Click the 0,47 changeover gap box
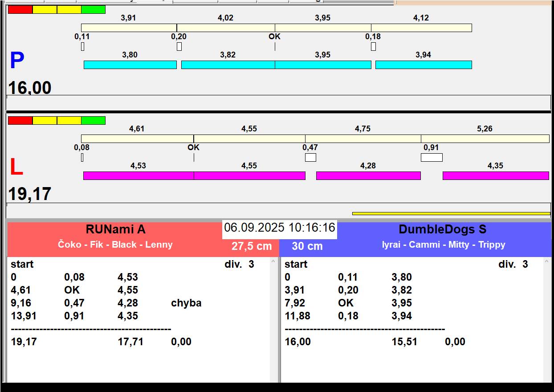554x392 pixels. click(x=310, y=157)
